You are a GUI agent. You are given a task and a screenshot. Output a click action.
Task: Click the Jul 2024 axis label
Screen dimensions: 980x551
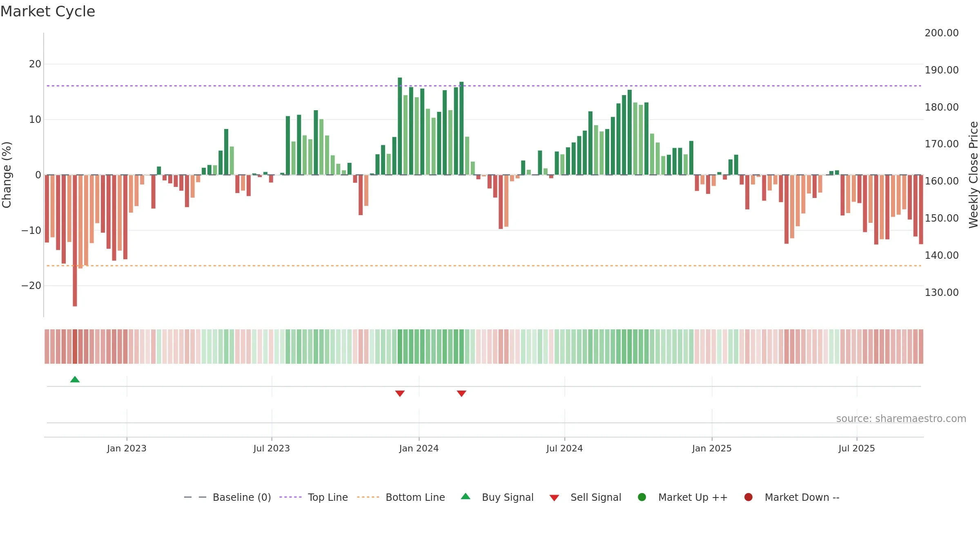[565, 449]
